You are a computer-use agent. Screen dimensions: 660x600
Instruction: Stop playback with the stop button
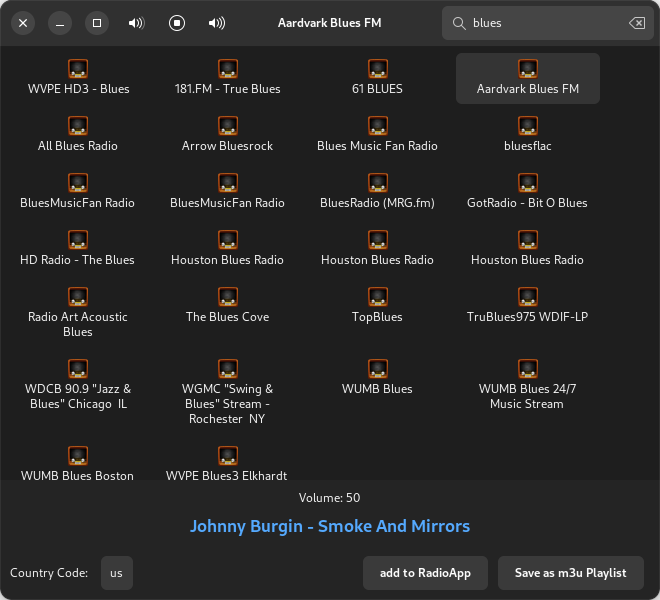click(x=177, y=23)
